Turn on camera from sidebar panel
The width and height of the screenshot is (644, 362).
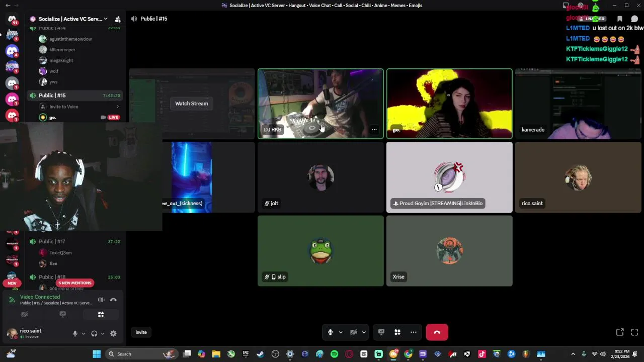click(x=24, y=314)
